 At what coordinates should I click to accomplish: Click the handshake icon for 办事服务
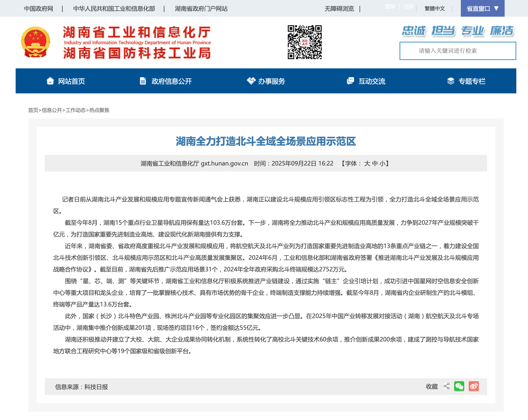point(251,81)
